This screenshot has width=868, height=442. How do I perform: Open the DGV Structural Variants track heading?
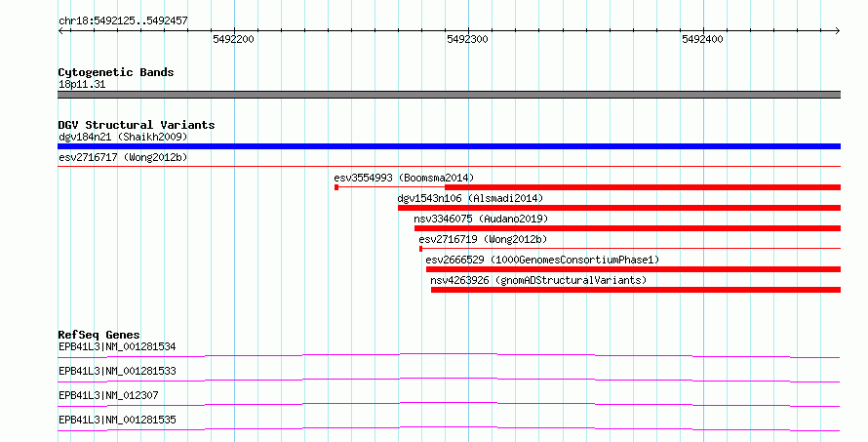tap(137, 125)
